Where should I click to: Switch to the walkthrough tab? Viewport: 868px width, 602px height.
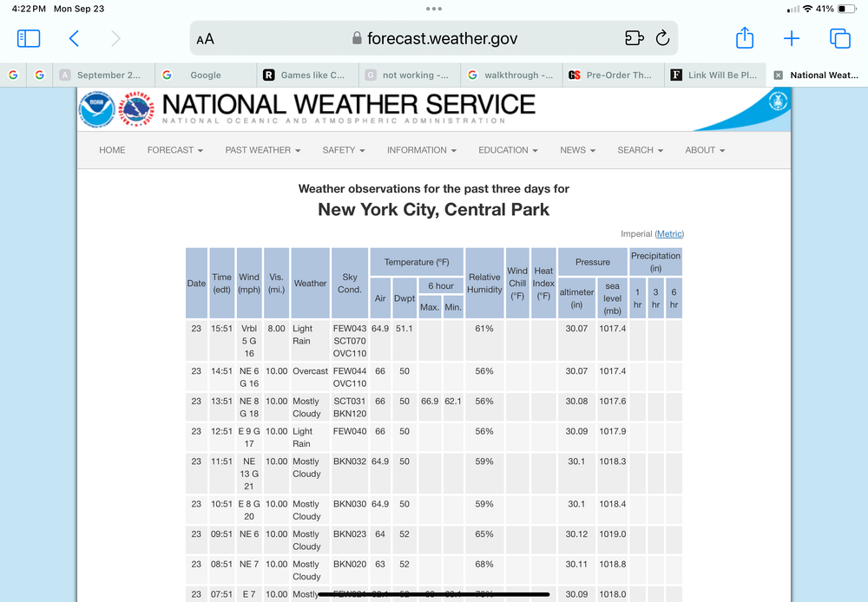pos(511,75)
